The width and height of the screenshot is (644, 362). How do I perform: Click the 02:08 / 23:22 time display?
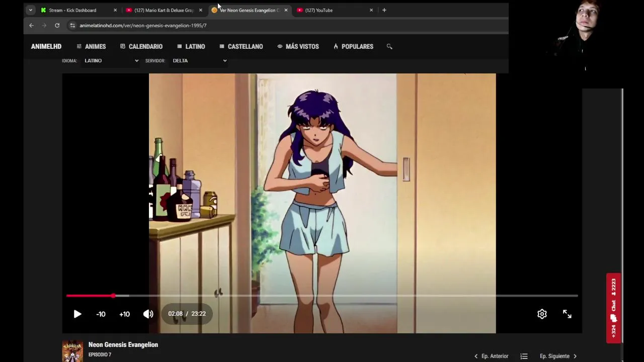point(187,314)
